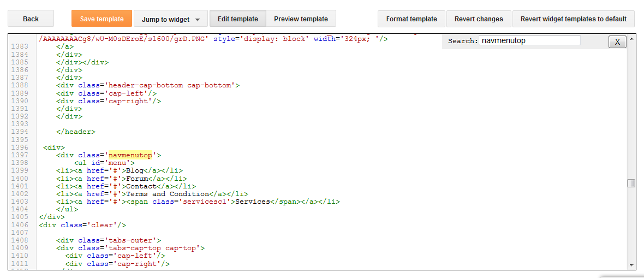Viewport: 644px width, 278px height.
Task: Click the editor scrollbar thumb
Action: 631,183
